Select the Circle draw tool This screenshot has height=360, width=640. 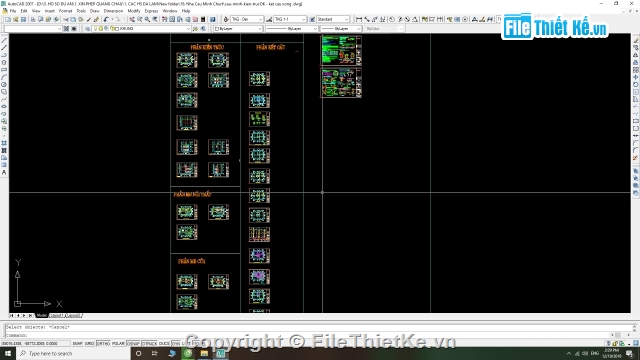coord(4,84)
